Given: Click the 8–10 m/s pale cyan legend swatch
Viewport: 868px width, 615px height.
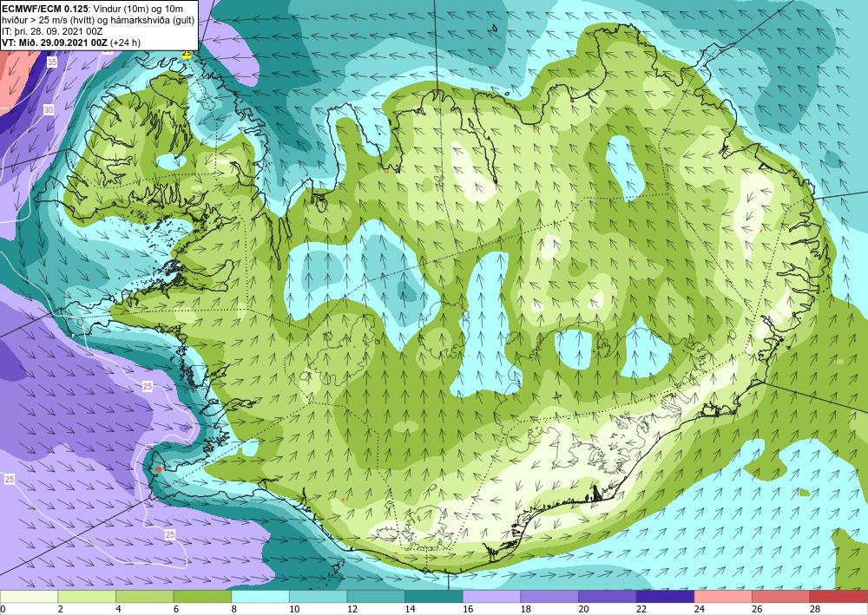Looking at the screenshot, I should click(260, 597).
